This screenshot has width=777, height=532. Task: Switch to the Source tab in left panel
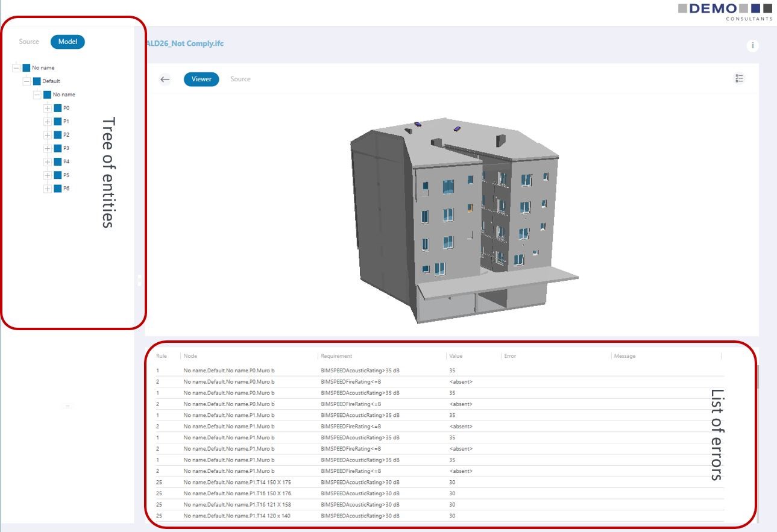click(x=29, y=42)
